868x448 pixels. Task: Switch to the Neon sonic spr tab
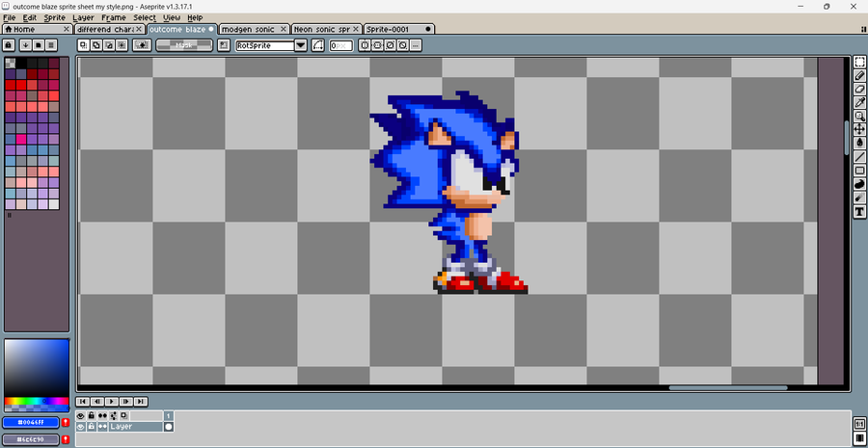(x=327, y=29)
